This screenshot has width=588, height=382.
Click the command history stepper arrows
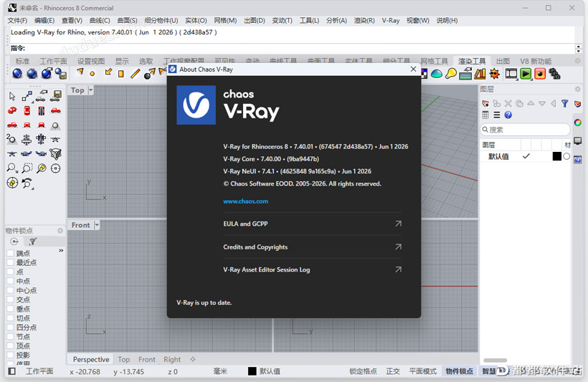click(578, 48)
